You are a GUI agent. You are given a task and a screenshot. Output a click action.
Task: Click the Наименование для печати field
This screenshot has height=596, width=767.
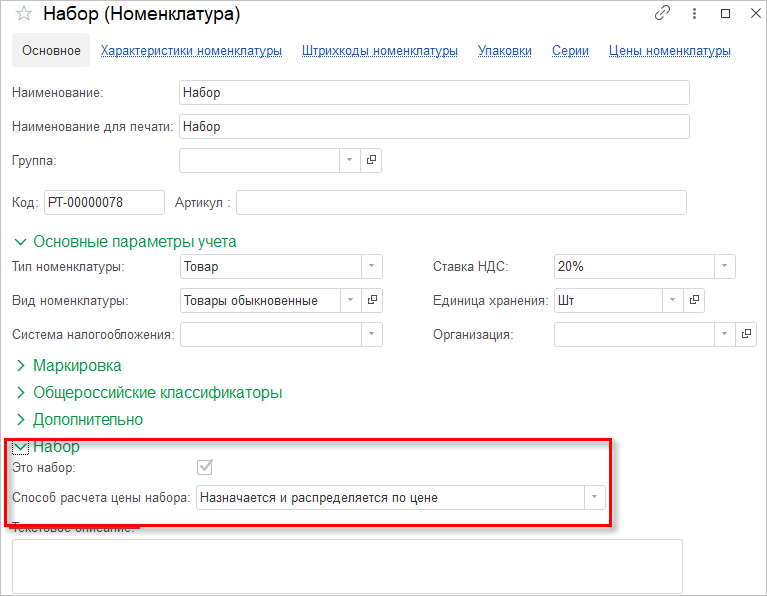(434, 127)
